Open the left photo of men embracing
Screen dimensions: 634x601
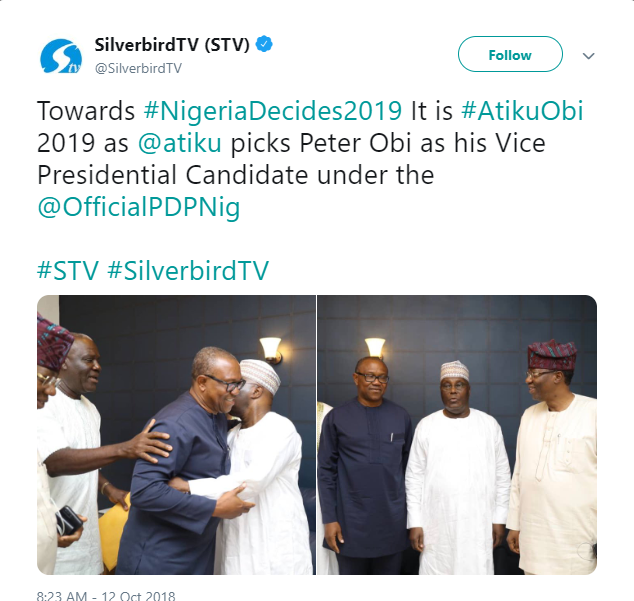(x=176, y=434)
